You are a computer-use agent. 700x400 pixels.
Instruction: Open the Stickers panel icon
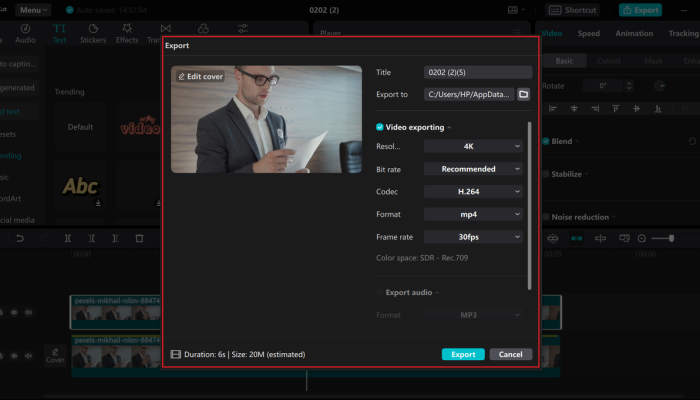92,33
